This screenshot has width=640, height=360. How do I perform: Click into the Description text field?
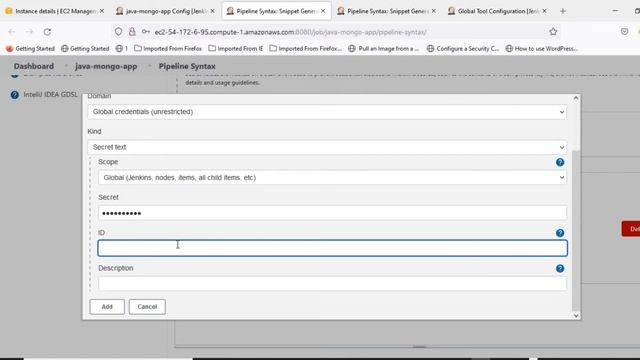tap(332, 284)
